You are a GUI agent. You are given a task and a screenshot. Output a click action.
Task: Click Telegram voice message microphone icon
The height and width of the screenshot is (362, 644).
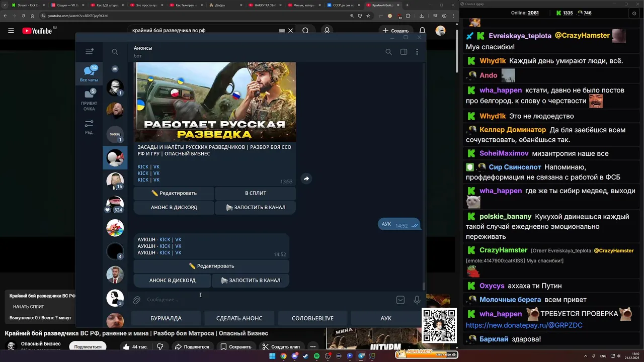417,300
